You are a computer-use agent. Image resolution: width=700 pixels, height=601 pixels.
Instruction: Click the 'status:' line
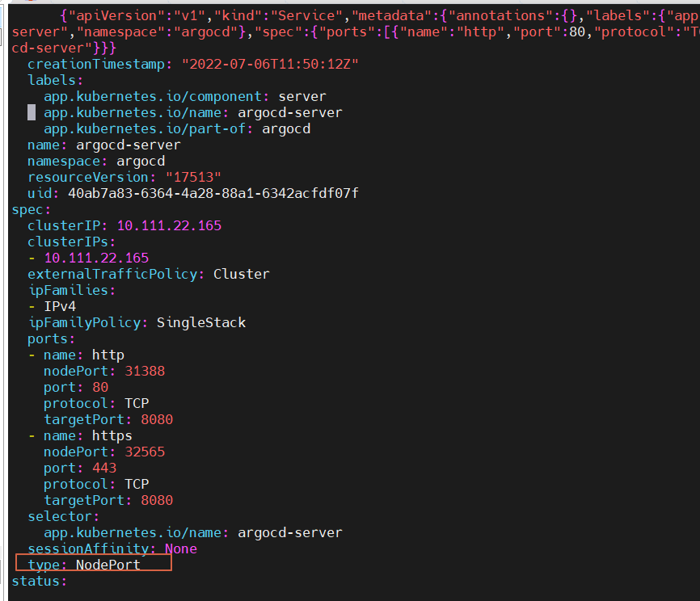point(40,582)
